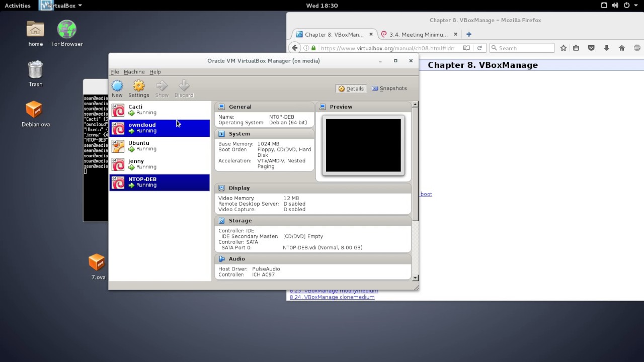
Task: Reload the page in Firefox
Action: pyautogui.click(x=479, y=48)
